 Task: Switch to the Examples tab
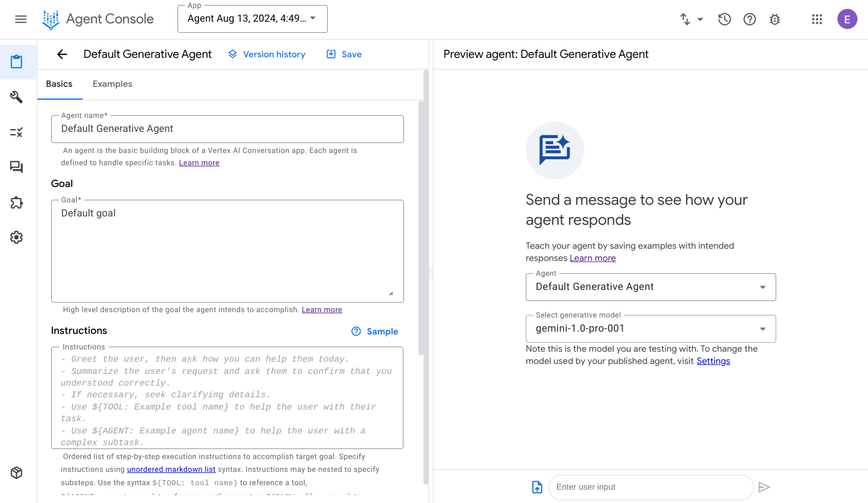[x=112, y=84]
